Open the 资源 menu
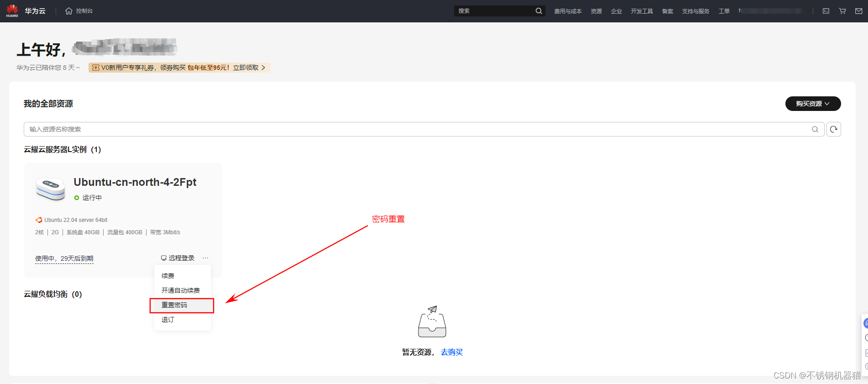This screenshot has width=868, height=384. [596, 11]
